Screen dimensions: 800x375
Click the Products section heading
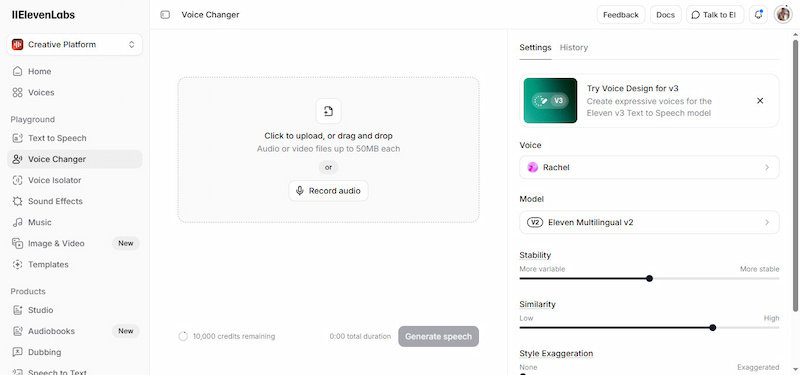tap(28, 291)
